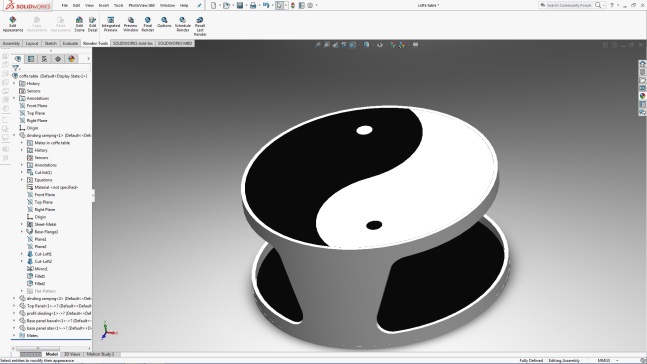Click the Search Community Forum field
This screenshot has width=647, height=364.
tap(570, 5)
